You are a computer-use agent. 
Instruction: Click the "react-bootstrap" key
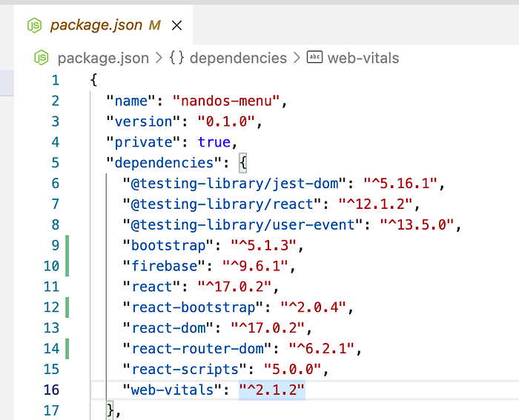(193, 307)
